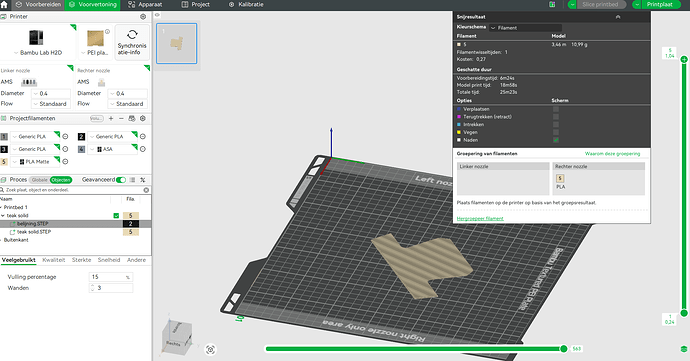Open process settings list icon
This screenshot has height=361, width=690.
132,180
